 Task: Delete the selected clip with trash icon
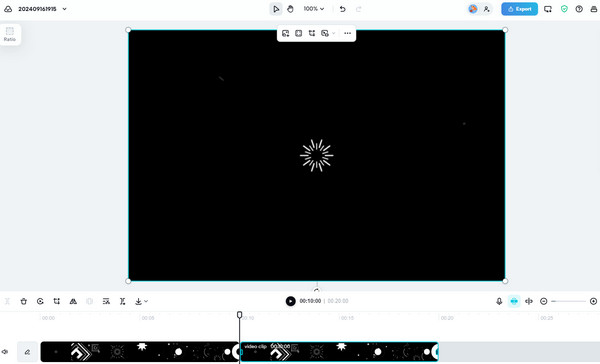(x=24, y=301)
